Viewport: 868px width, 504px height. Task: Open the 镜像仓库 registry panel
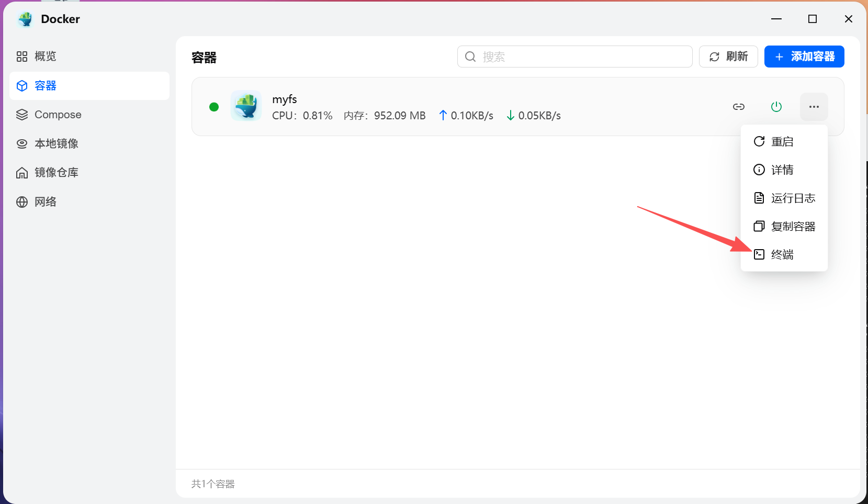55,172
